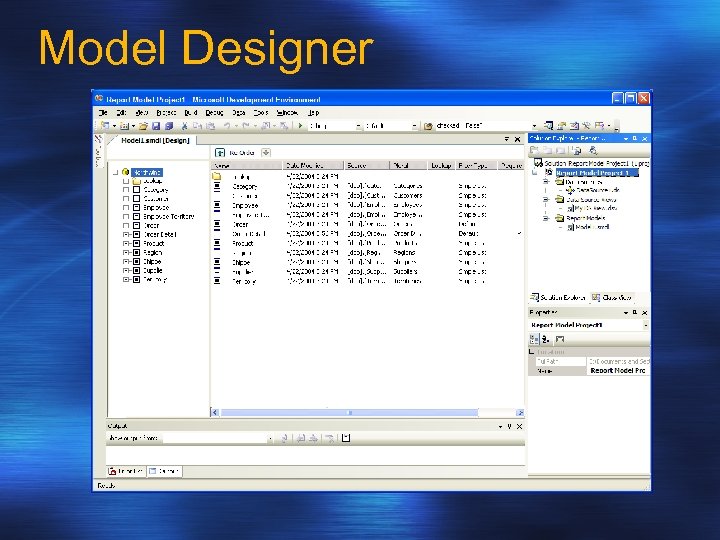The width and height of the screenshot is (720, 540).
Task: Open the Build menu
Action: [191, 112]
